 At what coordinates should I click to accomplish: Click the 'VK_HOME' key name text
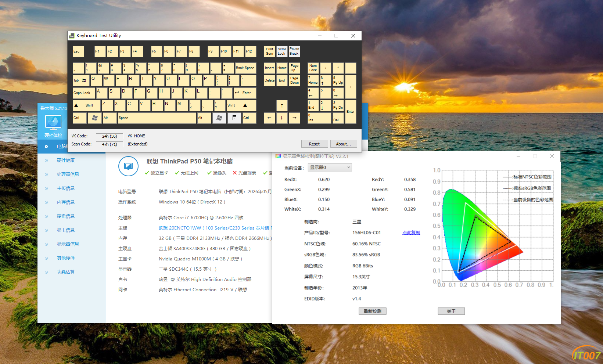pyautogui.click(x=136, y=136)
